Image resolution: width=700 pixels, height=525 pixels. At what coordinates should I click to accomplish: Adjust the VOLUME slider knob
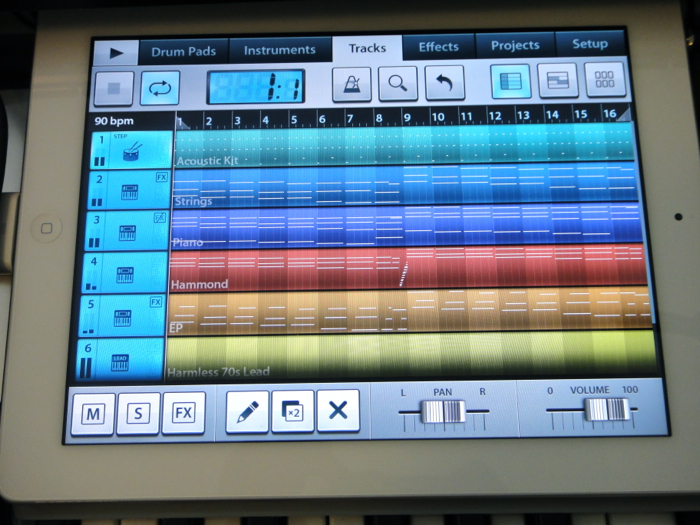(607, 409)
